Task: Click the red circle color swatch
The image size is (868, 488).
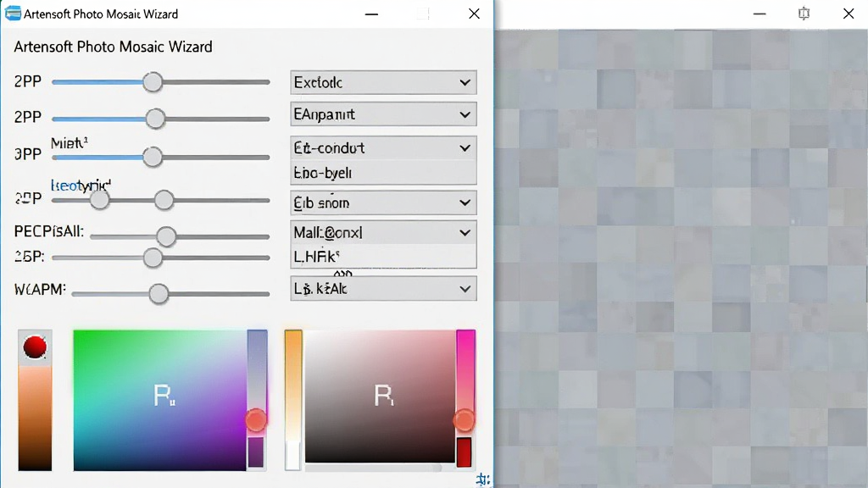Action: [35, 347]
